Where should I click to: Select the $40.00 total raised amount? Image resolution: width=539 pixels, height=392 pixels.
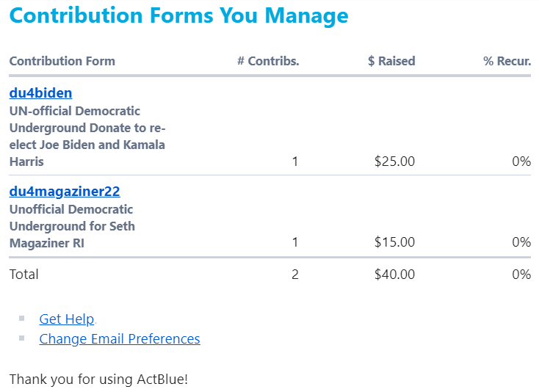coord(394,275)
